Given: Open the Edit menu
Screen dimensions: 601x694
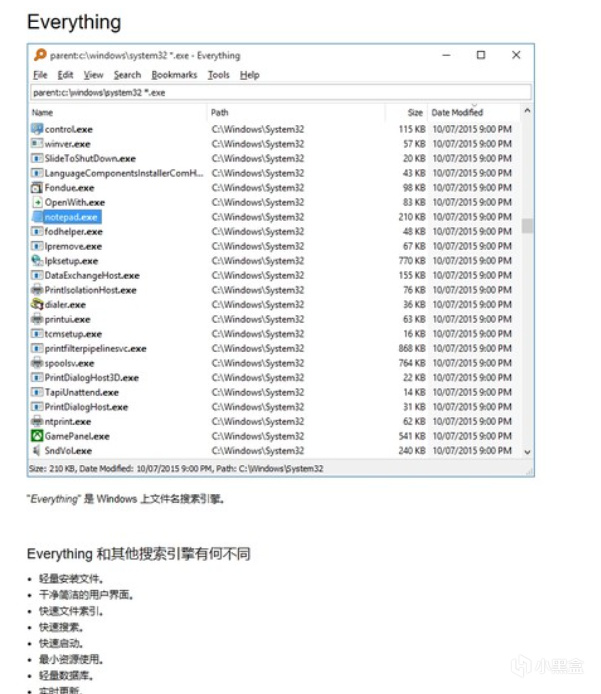Looking at the screenshot, I should 65,75.
